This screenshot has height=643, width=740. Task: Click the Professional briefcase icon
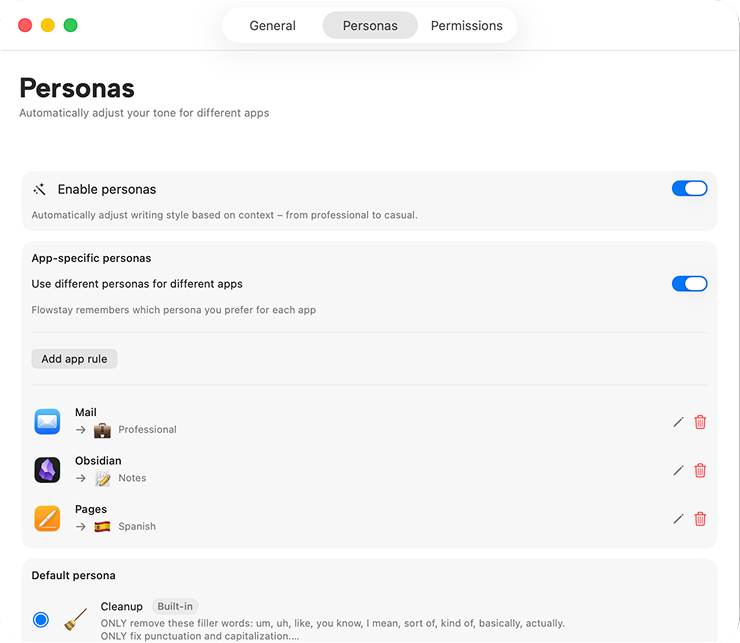(102, 430)
